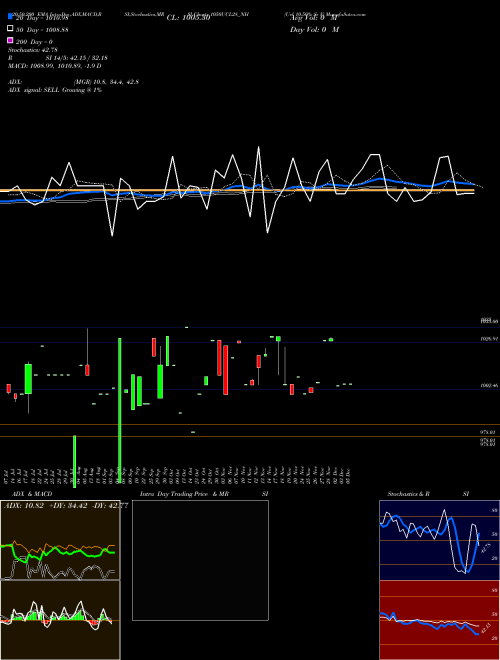The height and width of the screenshot is (660, 500).
Task: Click the blue 20 Day EMA legend swatch
Action: (x=10, y=16)
